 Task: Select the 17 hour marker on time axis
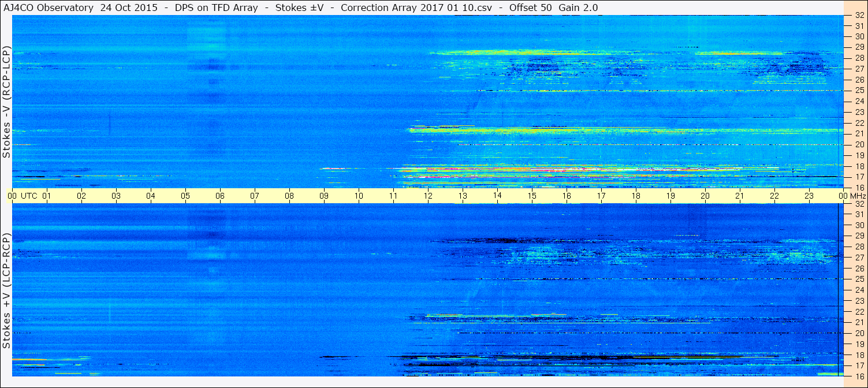click(x=601, y=196)
